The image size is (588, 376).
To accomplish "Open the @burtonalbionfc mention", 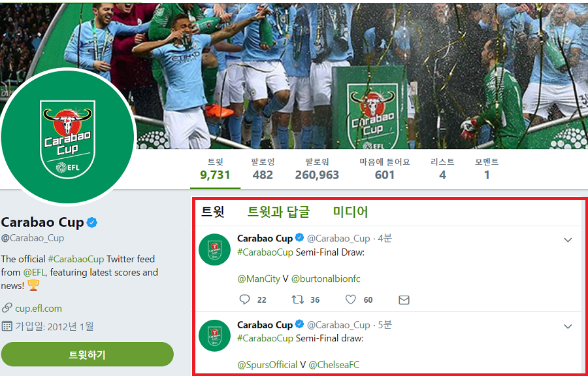I will tap(325, 279).
